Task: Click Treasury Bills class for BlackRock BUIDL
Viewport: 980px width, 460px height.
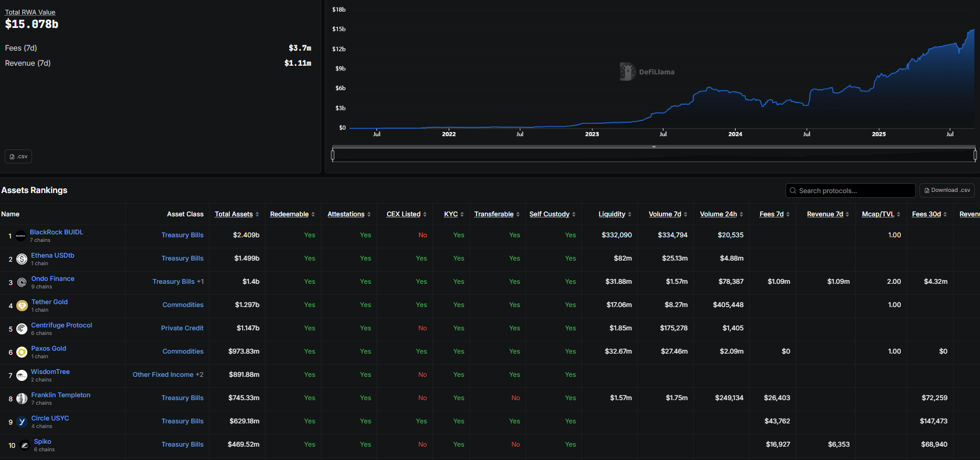Action: tap(183, 235)
